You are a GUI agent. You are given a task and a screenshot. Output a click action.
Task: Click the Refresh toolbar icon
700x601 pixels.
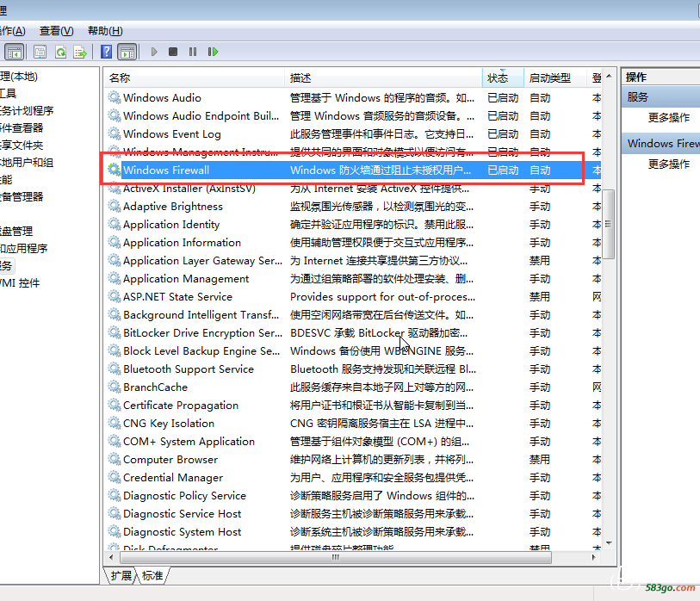[60, 52]
